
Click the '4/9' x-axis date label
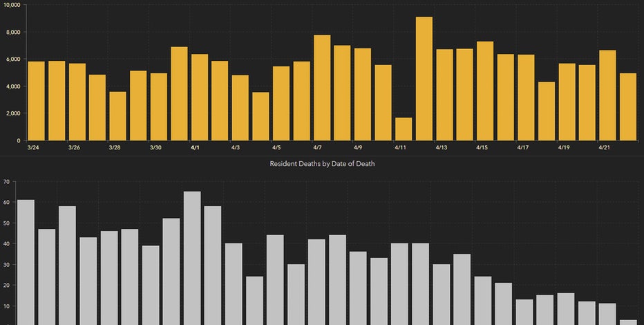pos(358,147)
